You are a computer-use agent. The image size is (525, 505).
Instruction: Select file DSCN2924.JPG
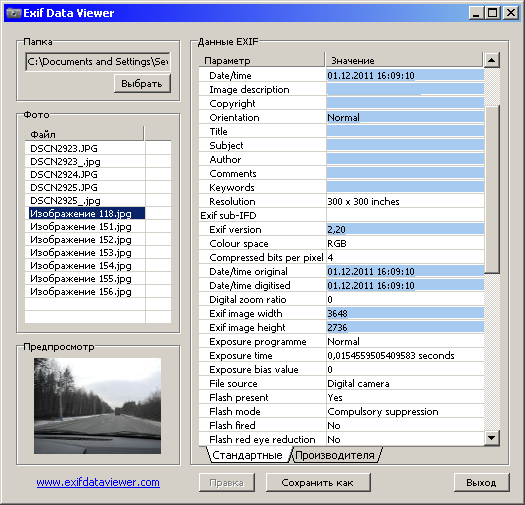point(85,174)
